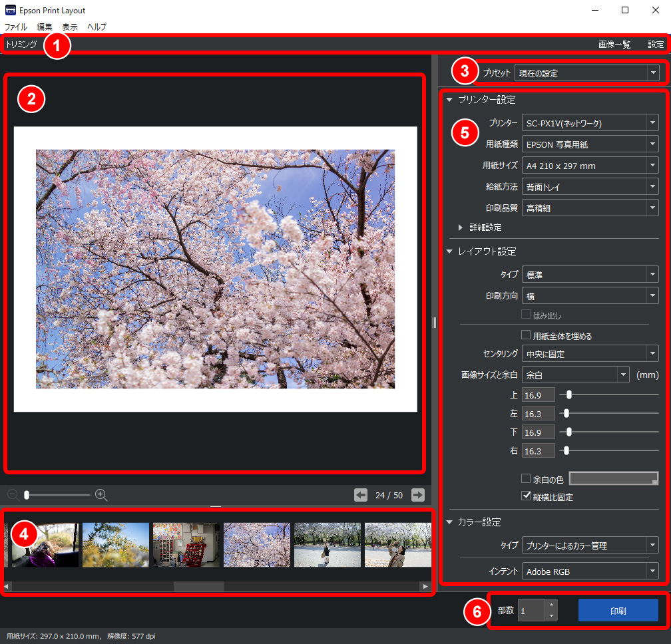Click the zoom out magnifier icon
The height and width of the screenshot is (644, 671).
click(13, 495)
